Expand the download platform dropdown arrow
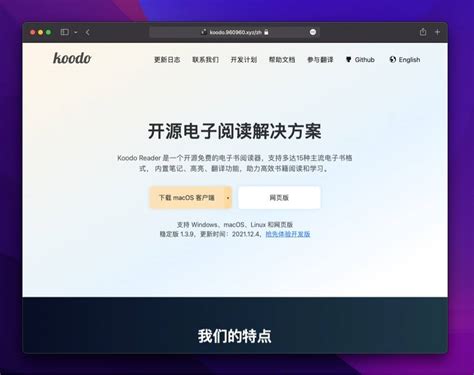 [x=228, y=198]
